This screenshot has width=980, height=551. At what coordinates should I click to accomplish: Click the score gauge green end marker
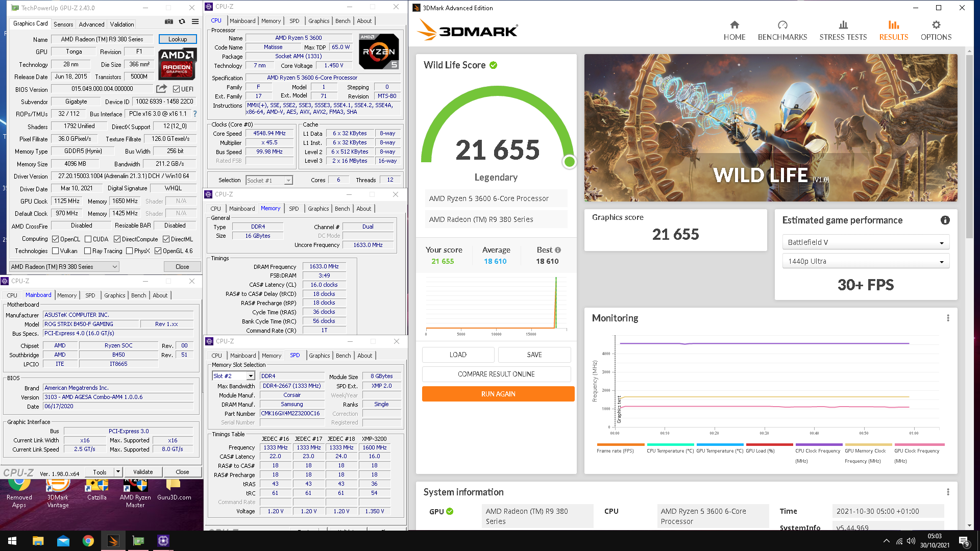click(569, 162)
